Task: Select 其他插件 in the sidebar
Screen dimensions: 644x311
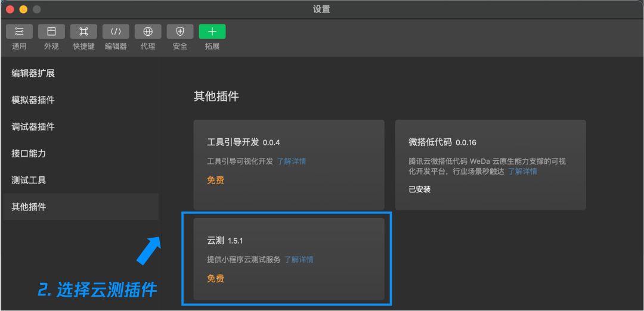Action: click(81, 207)
